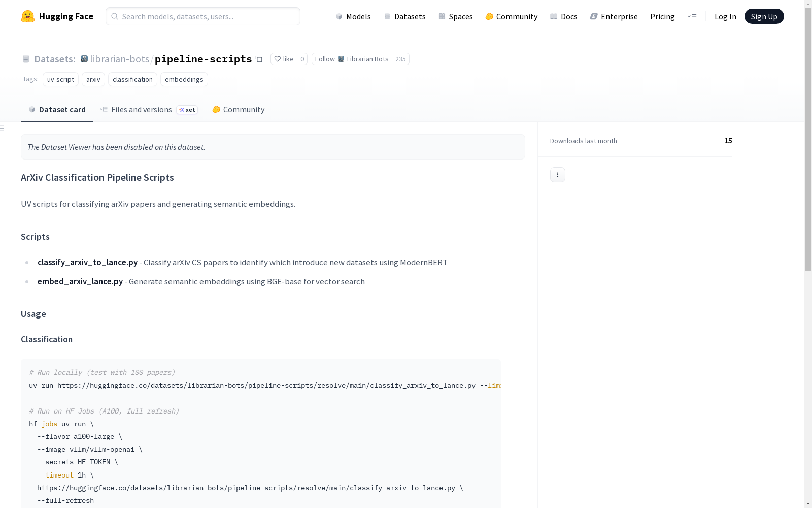Copy dataset name with the copy icon
This screenshot has height=508, width=812.
pyautogui.click(x=259, y=59)
